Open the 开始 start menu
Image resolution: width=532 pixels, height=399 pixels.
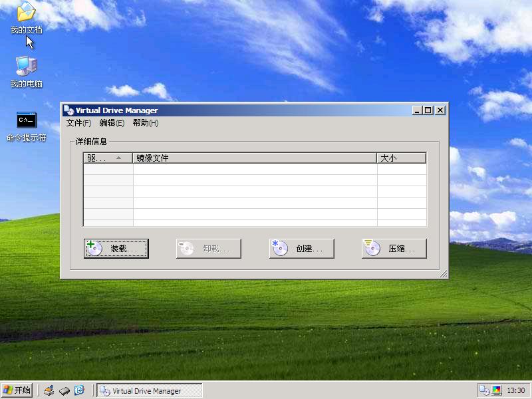17,390
